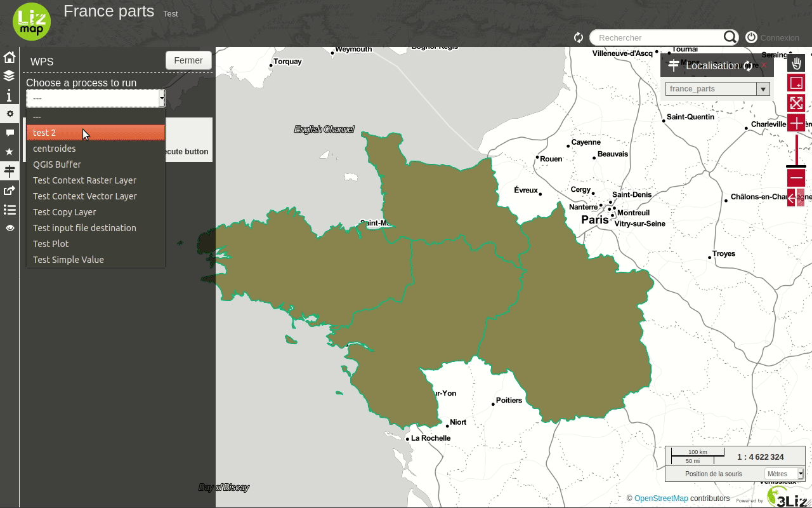The width and height of the screenshot is (812, 508).
Task: Open the OpenStreetMap link
Action: pyautogui.click(x=661, y=498)
